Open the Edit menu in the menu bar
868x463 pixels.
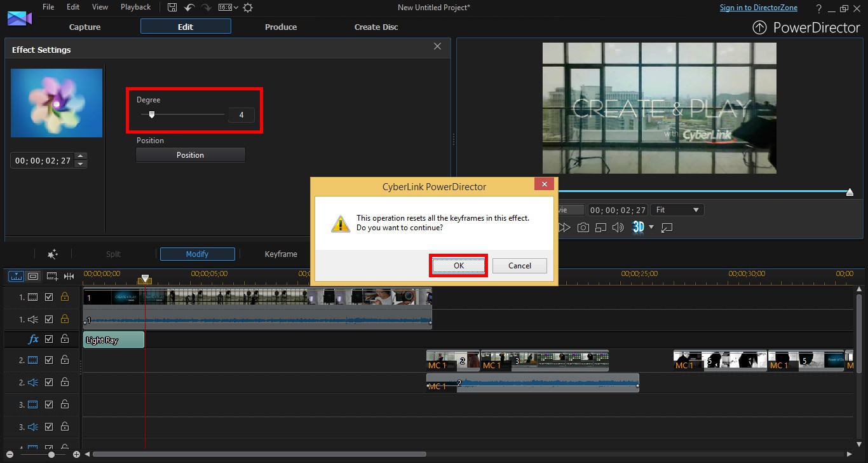click(x=73, y=7)
